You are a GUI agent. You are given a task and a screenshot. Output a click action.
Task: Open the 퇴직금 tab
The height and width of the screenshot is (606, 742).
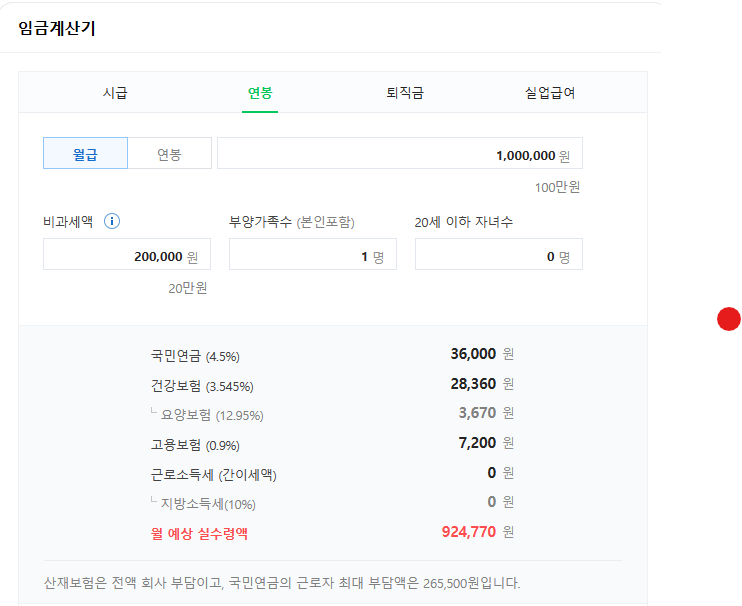click(405, 93)
